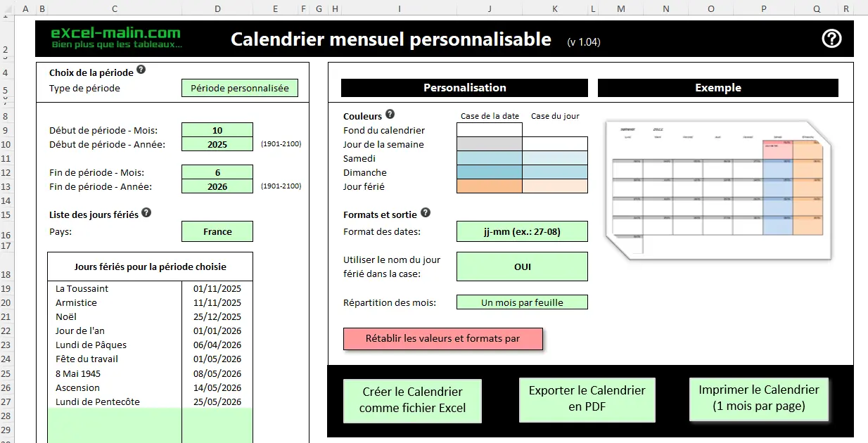Toggle the OUI holiday name option
The image size is (868, 443).
coord(522,267)
